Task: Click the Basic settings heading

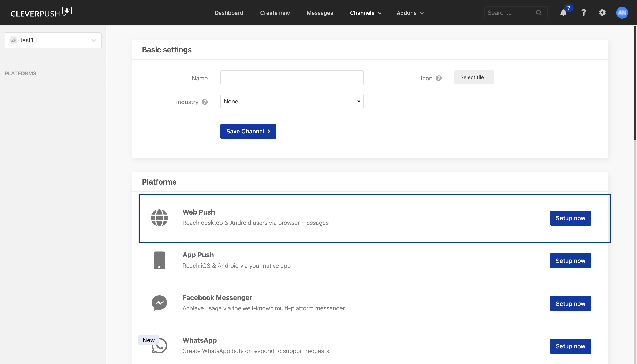Action: click(167, 50)
